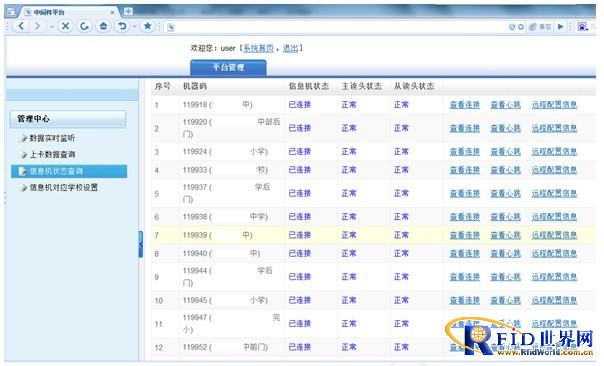Click the shield security icon in address bar

pyautogui.click(x=512, y=27)
